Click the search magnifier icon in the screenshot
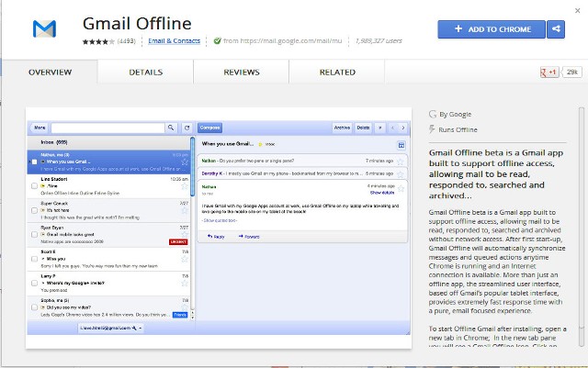This screenshot has height=368, width=588. click(x=171, y=128)
